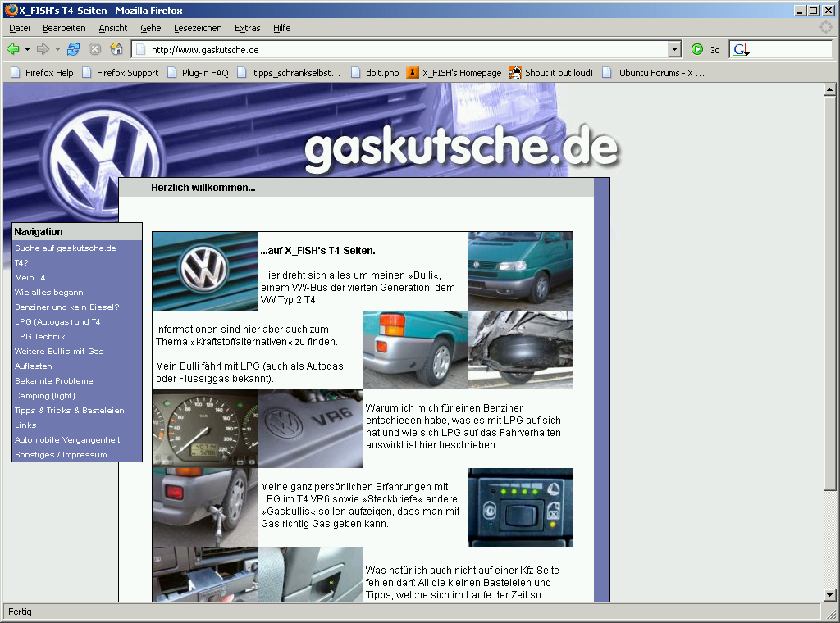Expand the address bar history dropdown
Viewport: 840px width, 623px height.
pyautogui.click(x=675, y=50)
